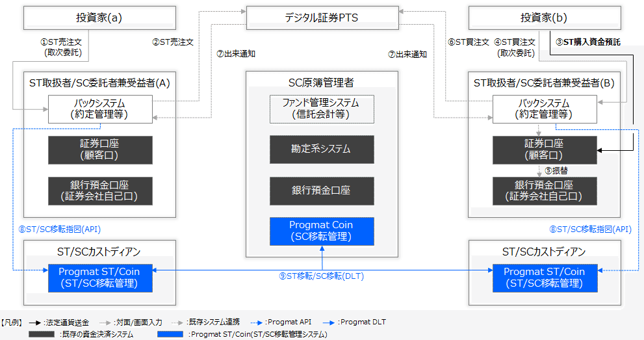Click ⑧ST/SC移転指図(API) label below panel (B)
Screen dimensions: 644x340
(590, 229)
